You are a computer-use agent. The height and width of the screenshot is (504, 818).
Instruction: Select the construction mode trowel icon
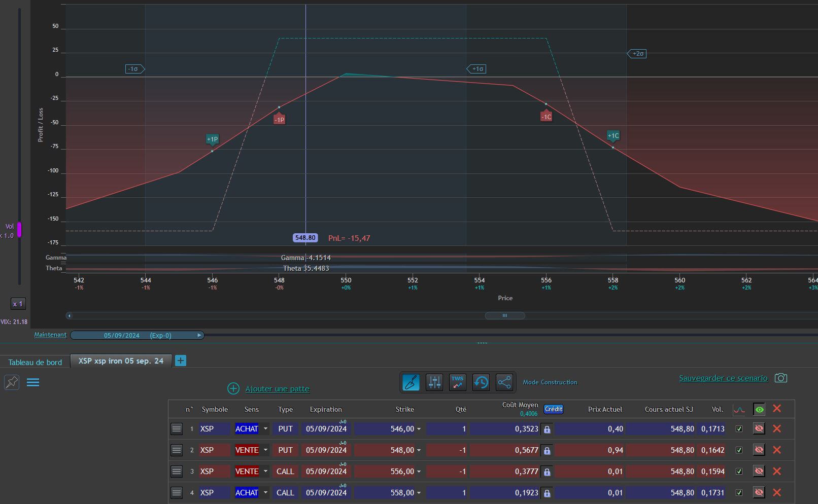coord(411,382)
